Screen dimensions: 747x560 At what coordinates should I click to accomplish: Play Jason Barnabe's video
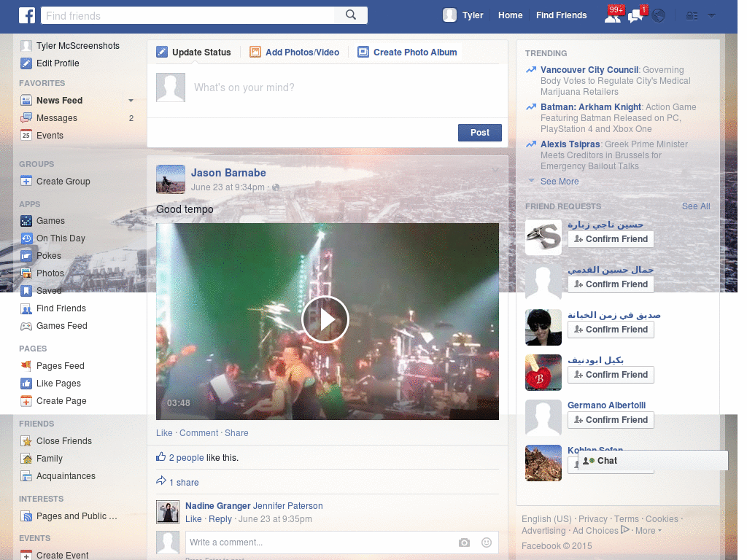coord(326,319)
